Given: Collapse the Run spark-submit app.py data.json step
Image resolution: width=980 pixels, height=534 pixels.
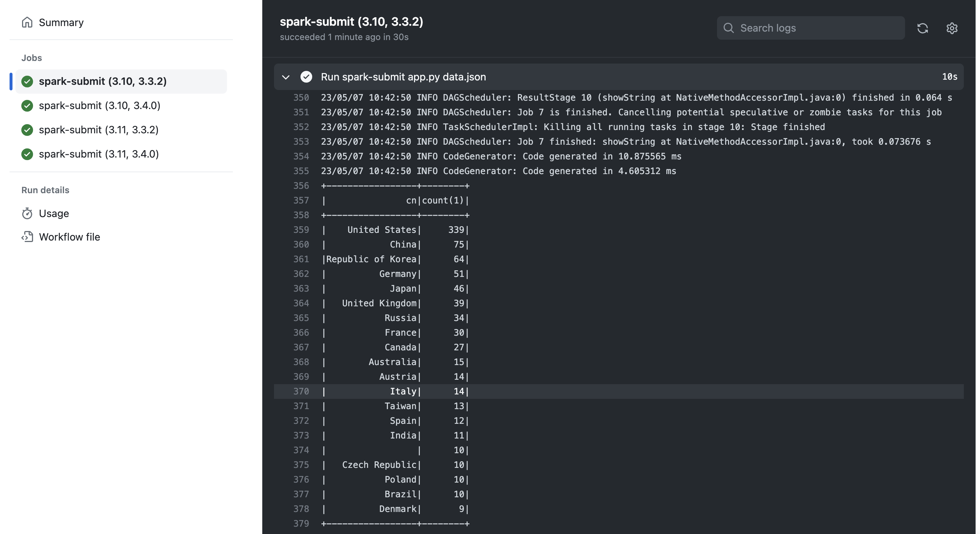Looking at the screenshot, I should click(285, 76).
